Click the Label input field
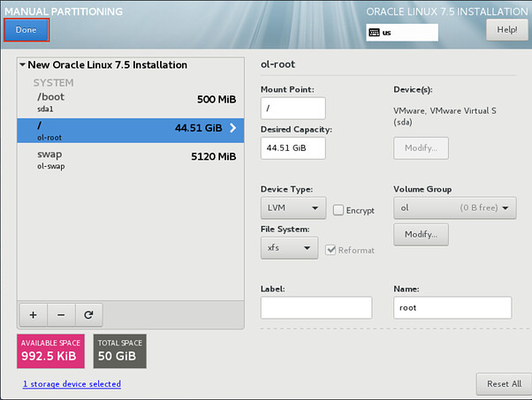The width and height of the screenshot is (532, 400). pos(316,307)
